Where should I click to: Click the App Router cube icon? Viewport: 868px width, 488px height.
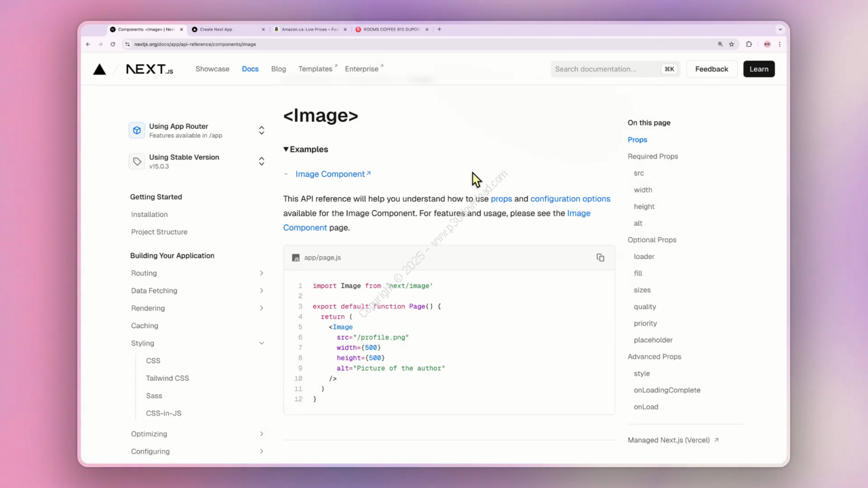pos(137,130)
